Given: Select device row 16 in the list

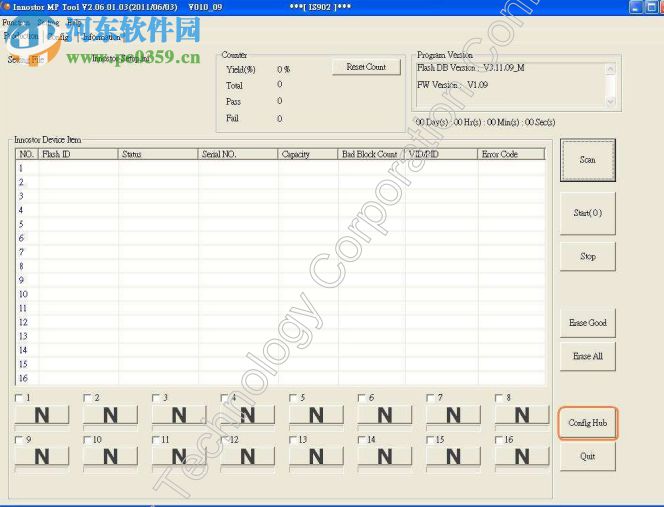Looking at the screenshot, I should click(280, 378).
